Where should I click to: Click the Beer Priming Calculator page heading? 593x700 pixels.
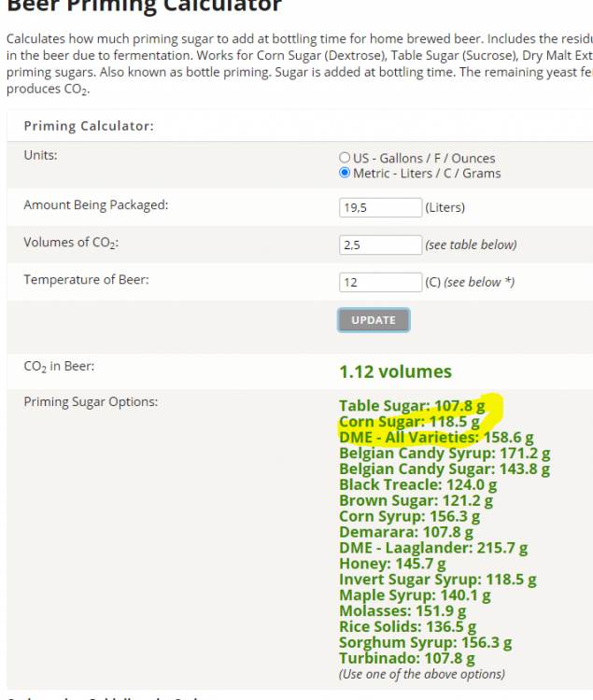[x=144, y=7]
